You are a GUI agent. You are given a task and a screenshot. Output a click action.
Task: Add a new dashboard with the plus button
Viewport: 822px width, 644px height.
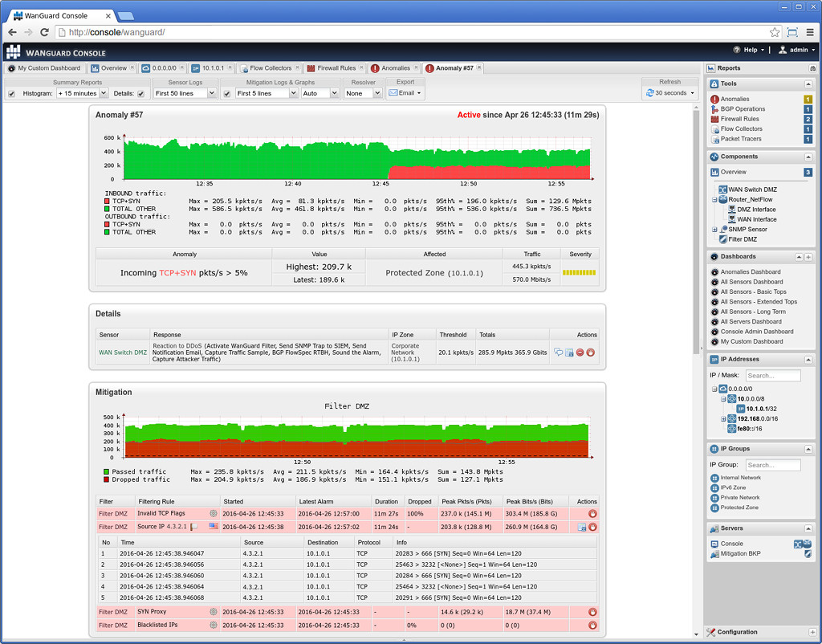808,257
